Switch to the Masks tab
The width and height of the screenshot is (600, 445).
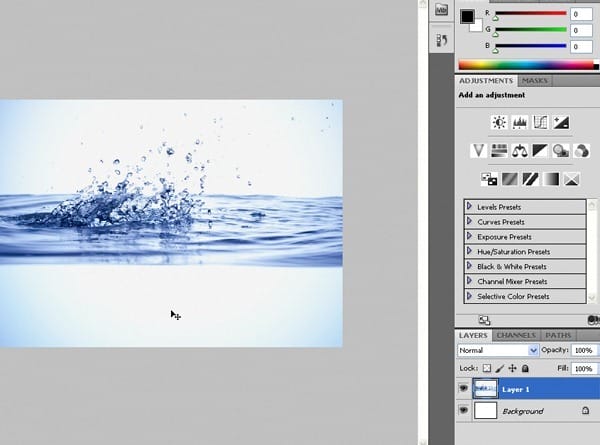click(535, 81)
